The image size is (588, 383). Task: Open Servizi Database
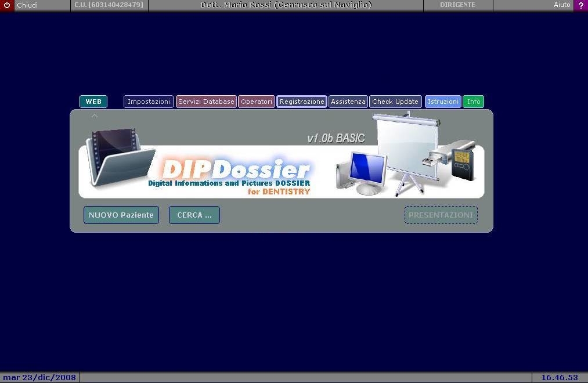(x=206, y=102)
